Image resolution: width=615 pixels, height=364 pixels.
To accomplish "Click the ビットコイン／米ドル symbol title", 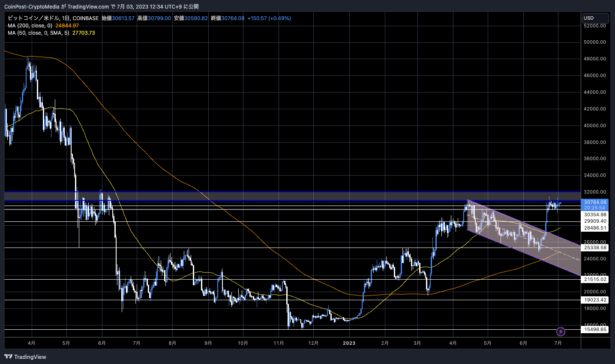I will point(34,18).
